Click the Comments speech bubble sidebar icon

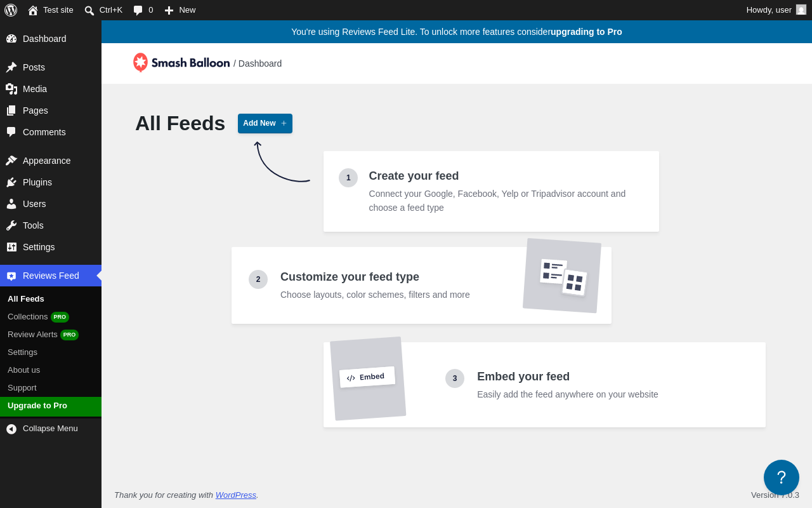(x=11, y=132)
